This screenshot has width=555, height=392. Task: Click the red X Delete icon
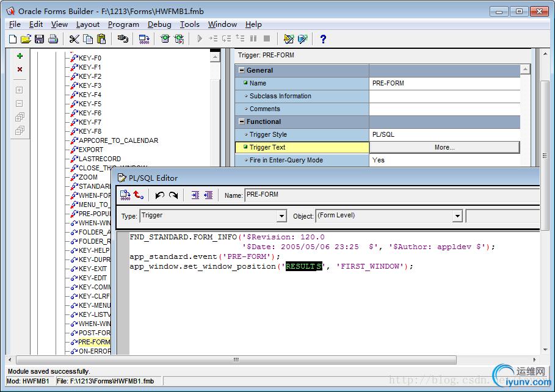[x=20, y=70]
